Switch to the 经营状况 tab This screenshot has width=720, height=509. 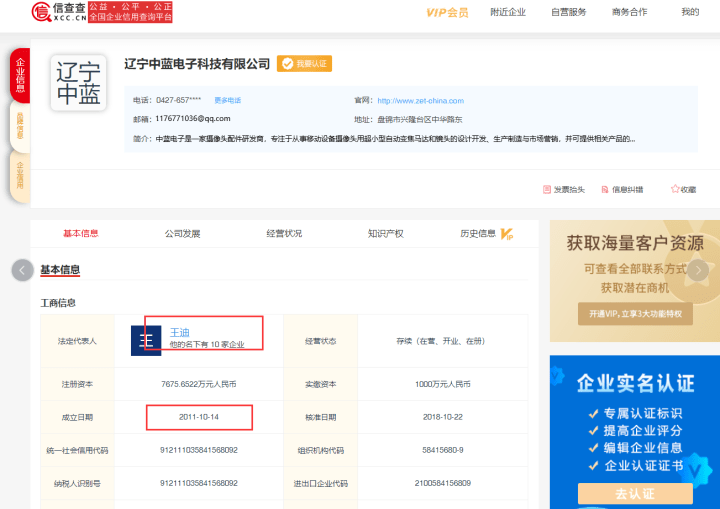pos(284,233)
